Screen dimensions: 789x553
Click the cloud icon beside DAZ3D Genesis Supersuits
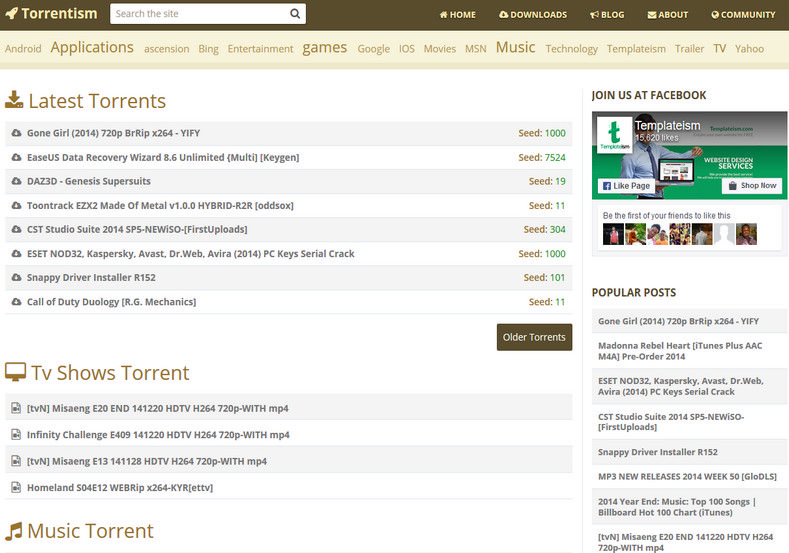(x=16, y=181)
